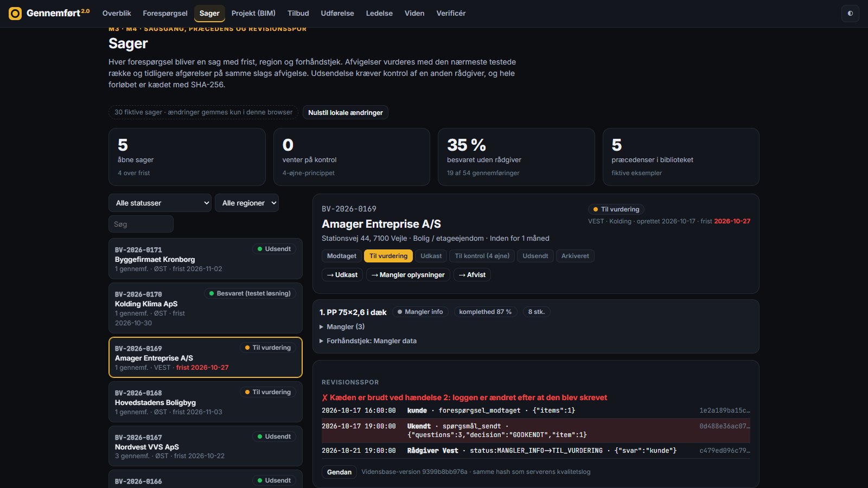
Task: Switch to the Tilbud page
Action: point(298,13)
